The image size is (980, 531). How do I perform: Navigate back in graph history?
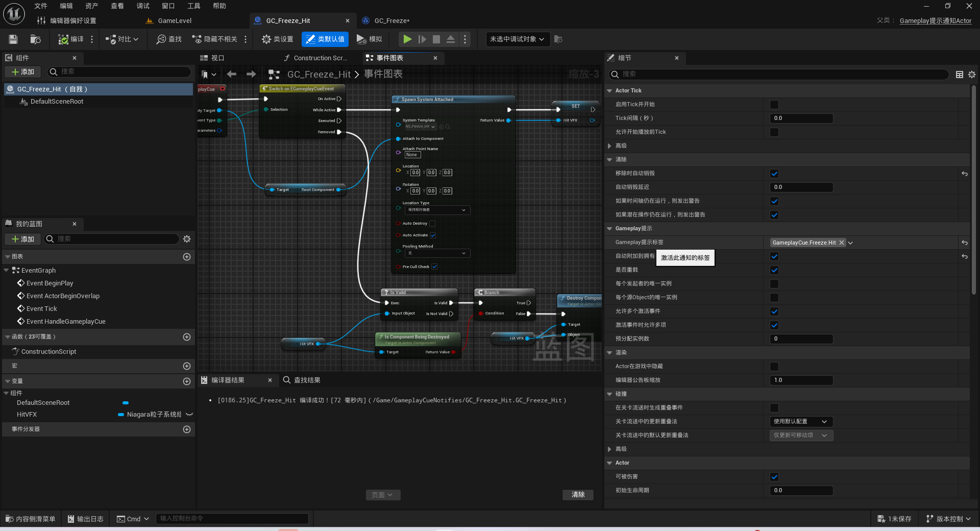[231, 75]
